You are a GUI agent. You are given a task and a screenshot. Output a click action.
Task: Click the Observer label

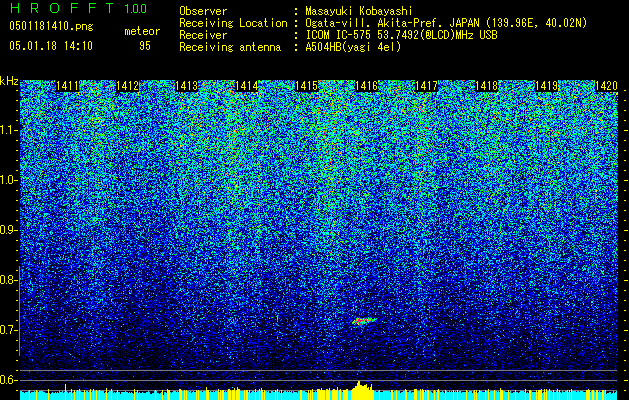203,11
